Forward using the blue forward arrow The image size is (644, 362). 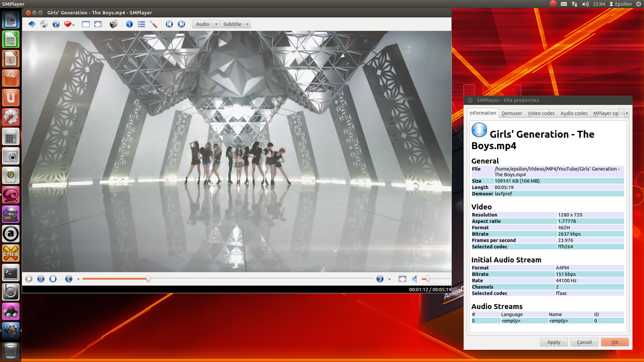(x=380, y=279)
